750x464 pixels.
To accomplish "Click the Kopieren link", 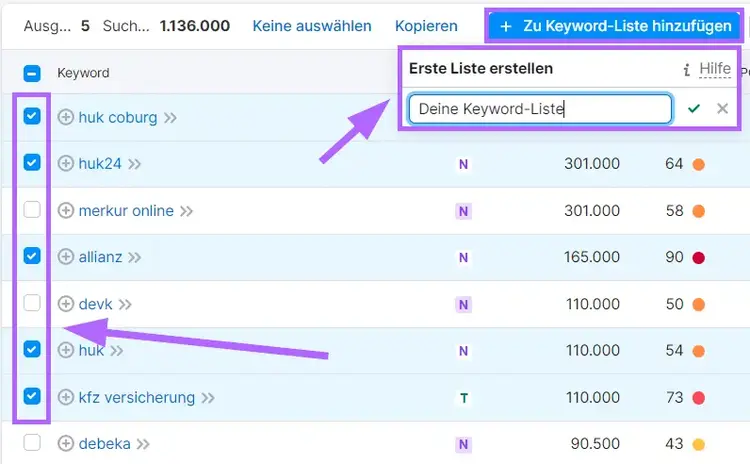I will (x=426, y=26).
